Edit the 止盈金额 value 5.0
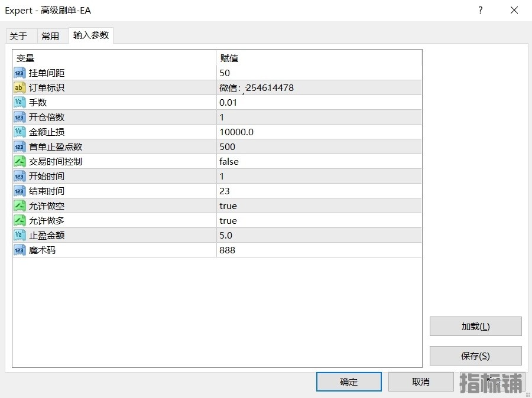Screen dimensions: 532x398 coord(319,235)
